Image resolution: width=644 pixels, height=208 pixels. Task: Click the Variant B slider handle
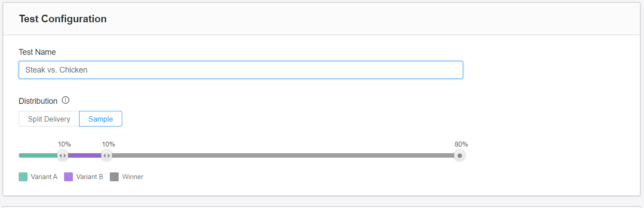point(106,155)
